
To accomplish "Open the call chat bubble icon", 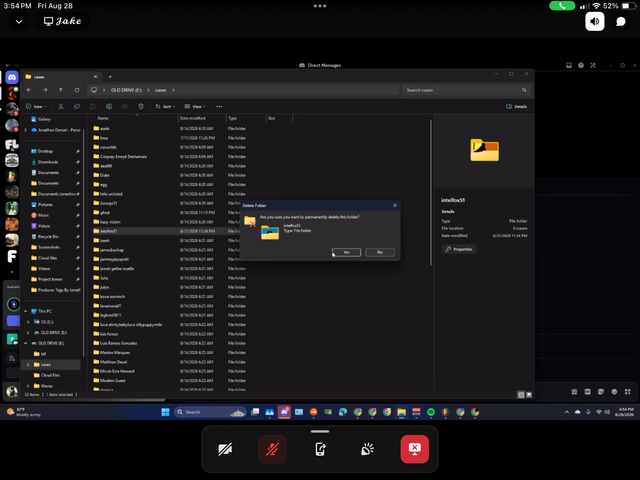I will point(620,21).
